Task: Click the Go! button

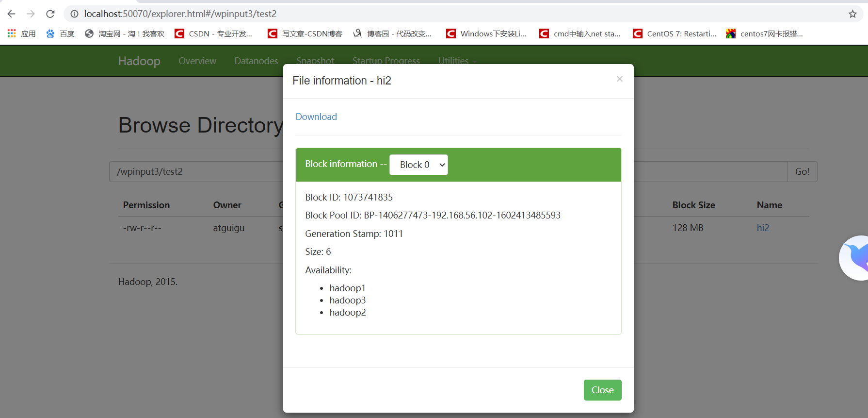Action: point(802,171)
